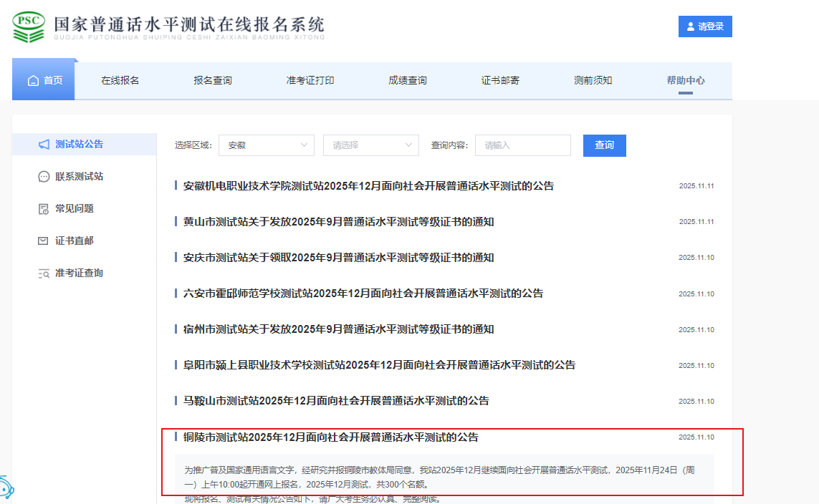This screenshot has width=819, height=504.
Task: Navigate to 证书邮寄 in top menu
Action: point(500,80)
